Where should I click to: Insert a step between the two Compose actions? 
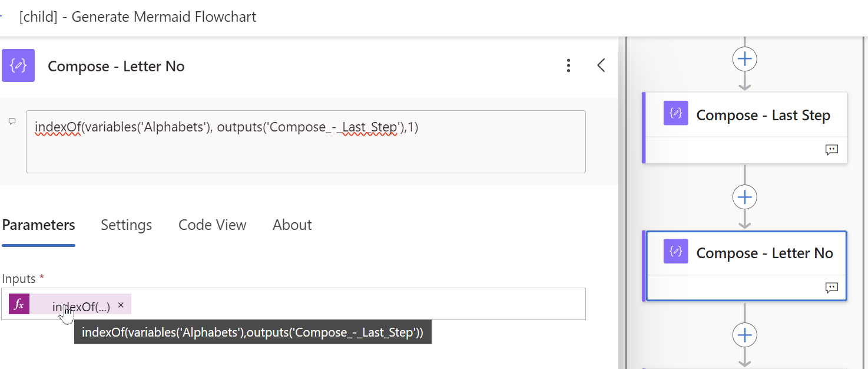[x=744, y=197]
